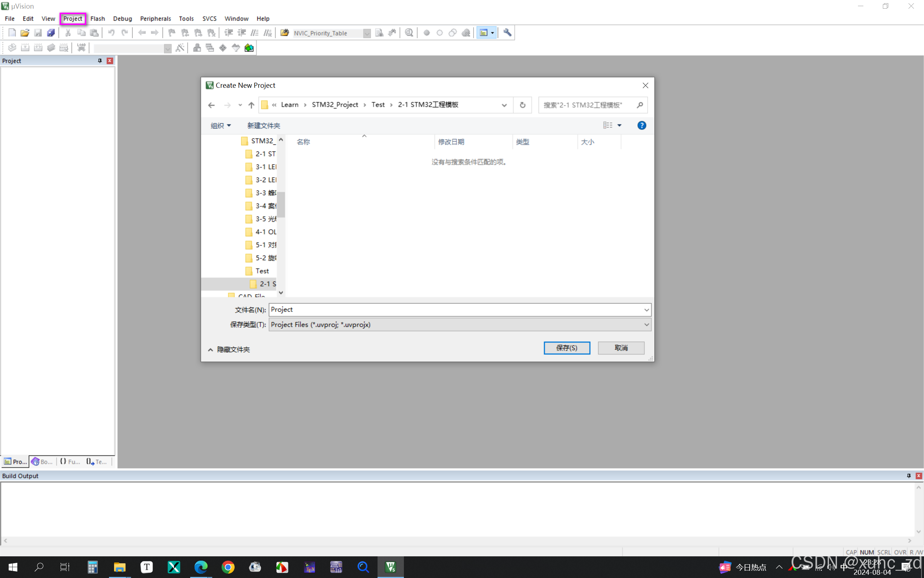Click the Learn breadcrumb segment
The height and width of the screenshot is (578, 924).
click(x=290, y=105)
